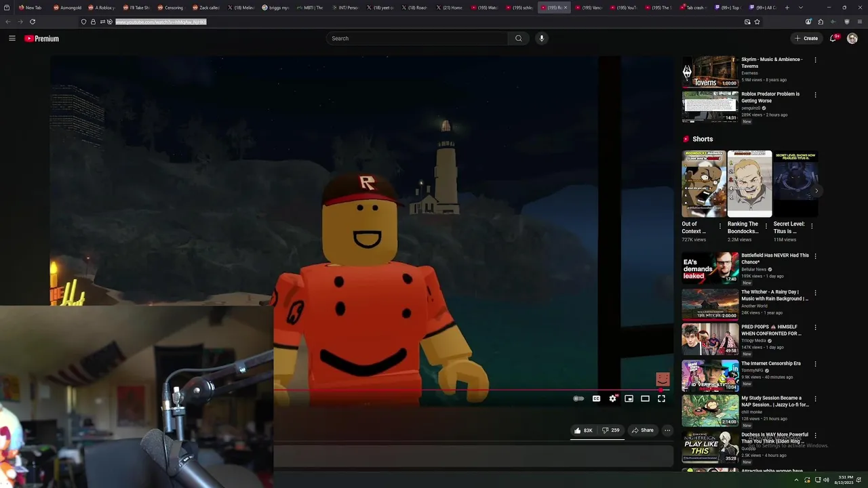
Task: Open options for My Study Session video
Action: (x=815, y=399)
